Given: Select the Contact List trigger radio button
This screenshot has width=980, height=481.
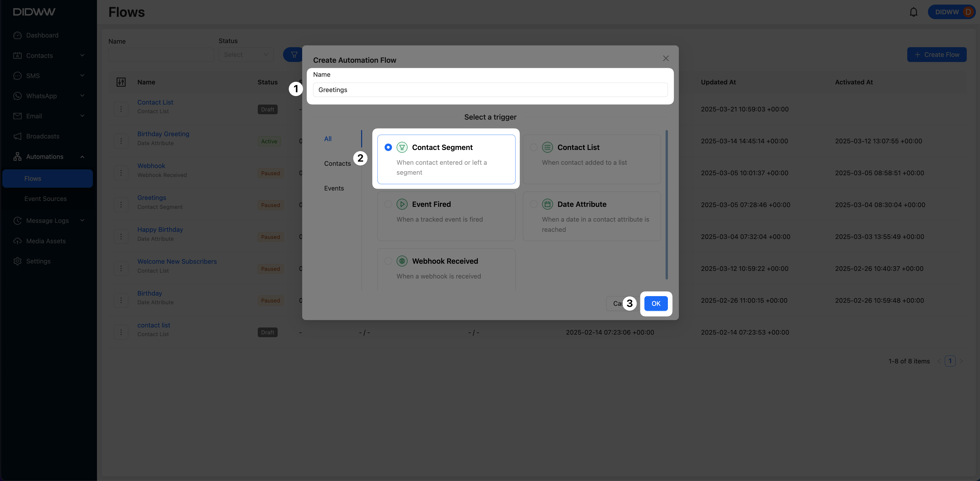Looking at the screenshot, I should coord(533,147).
